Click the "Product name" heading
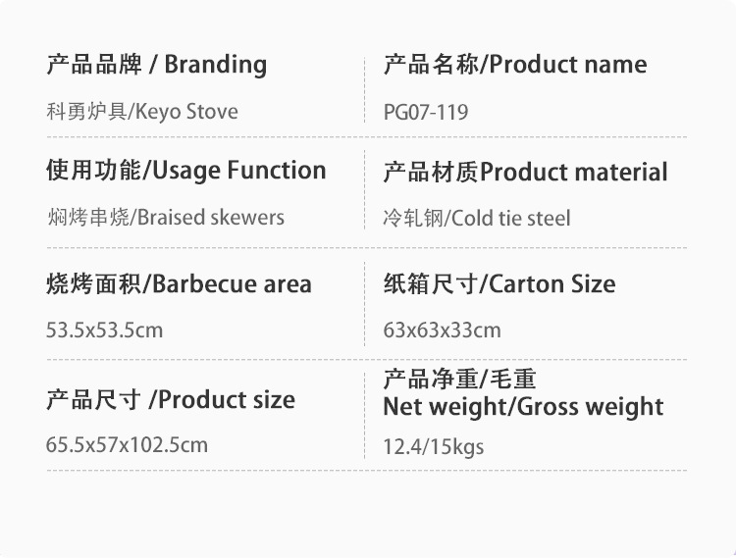 [568, 65]
